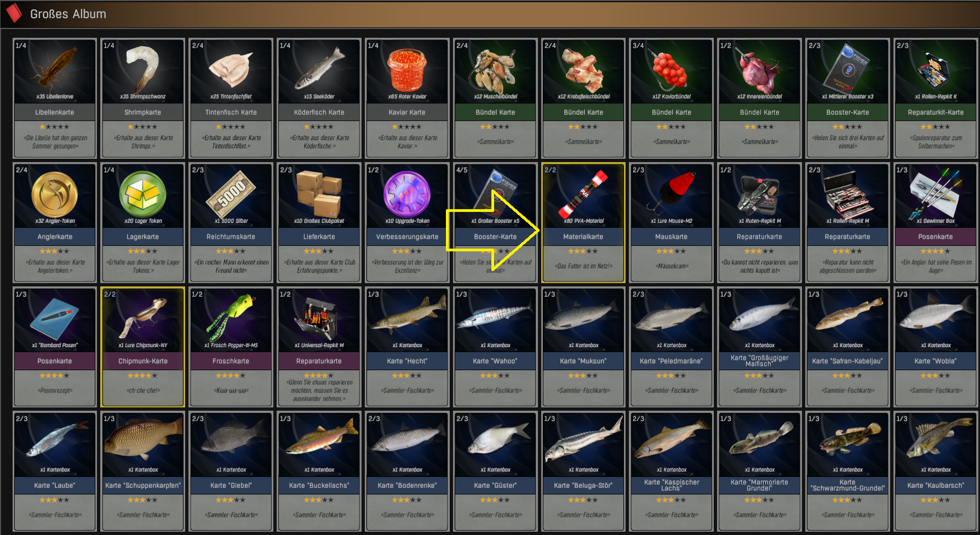Click the purple Upgrade-Token gear icon
The image size is (980, 535).
407,194
